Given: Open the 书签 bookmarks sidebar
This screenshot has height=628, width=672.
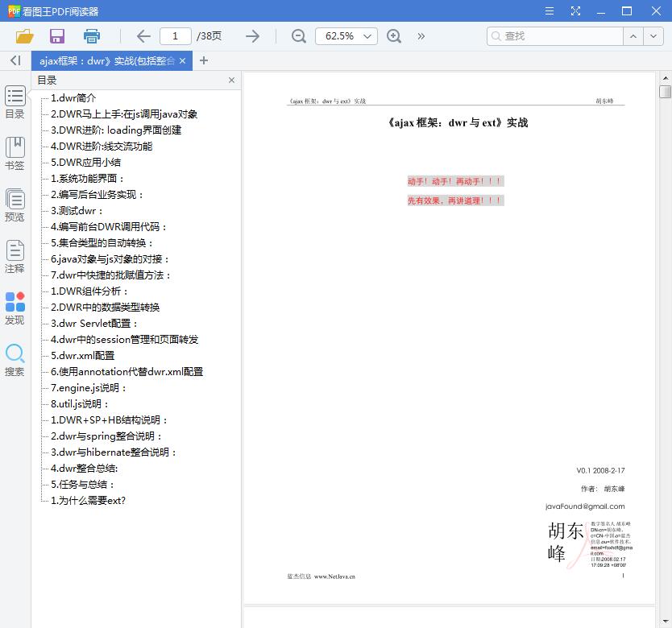Looking at the screenshot, I should [15, 153].
